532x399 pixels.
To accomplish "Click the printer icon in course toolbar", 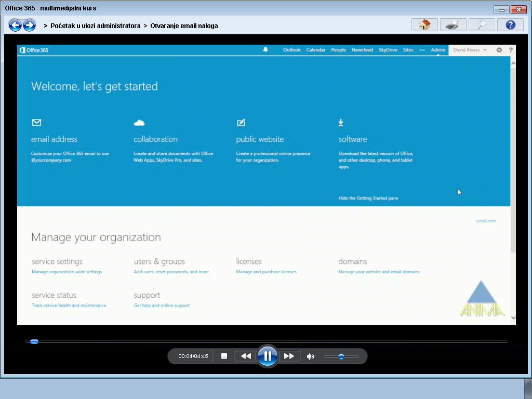I will (453, 24).
